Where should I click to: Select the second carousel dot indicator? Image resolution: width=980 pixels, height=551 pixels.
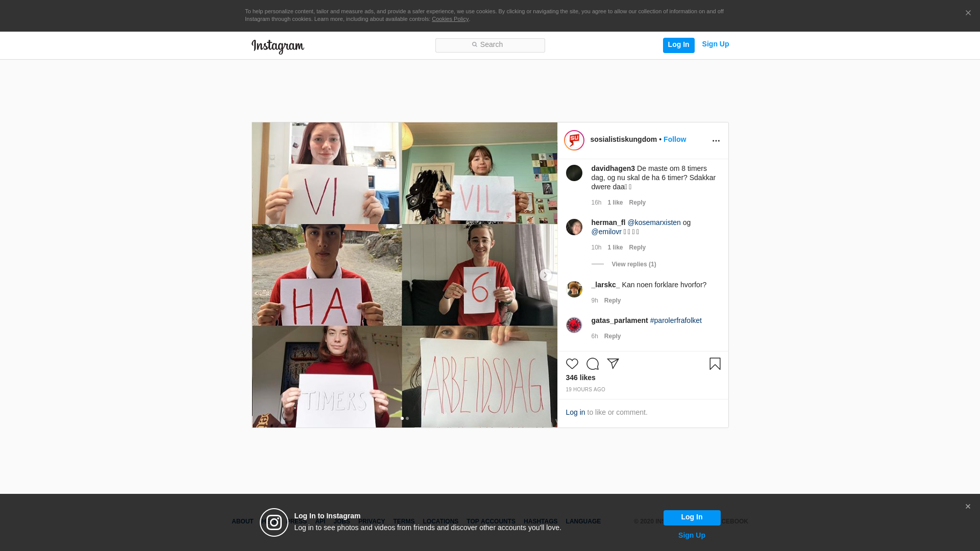click(x=407, y=418)
